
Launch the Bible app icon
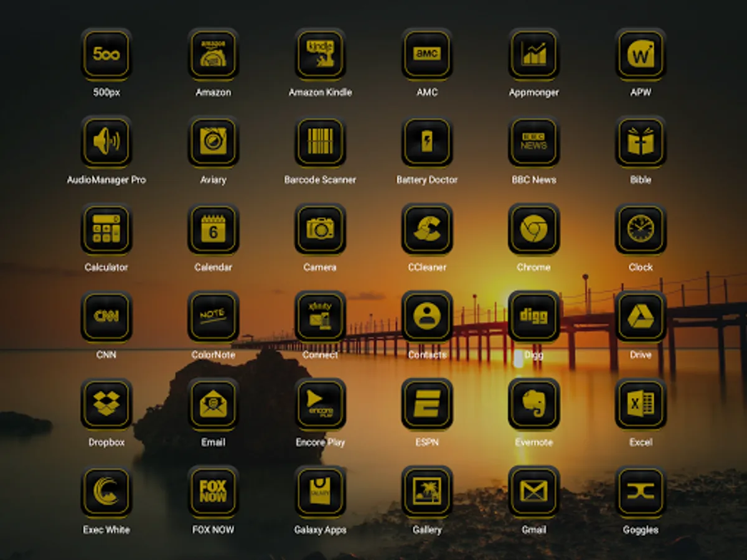tap(641, 142)
